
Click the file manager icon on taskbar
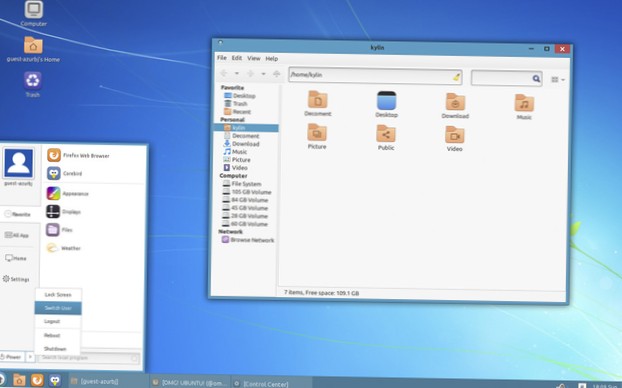coord(19,380)
